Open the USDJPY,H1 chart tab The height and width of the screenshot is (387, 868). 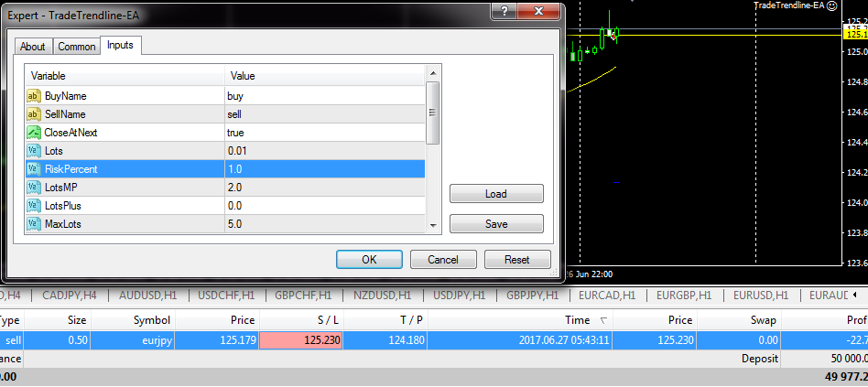point(462,296)
